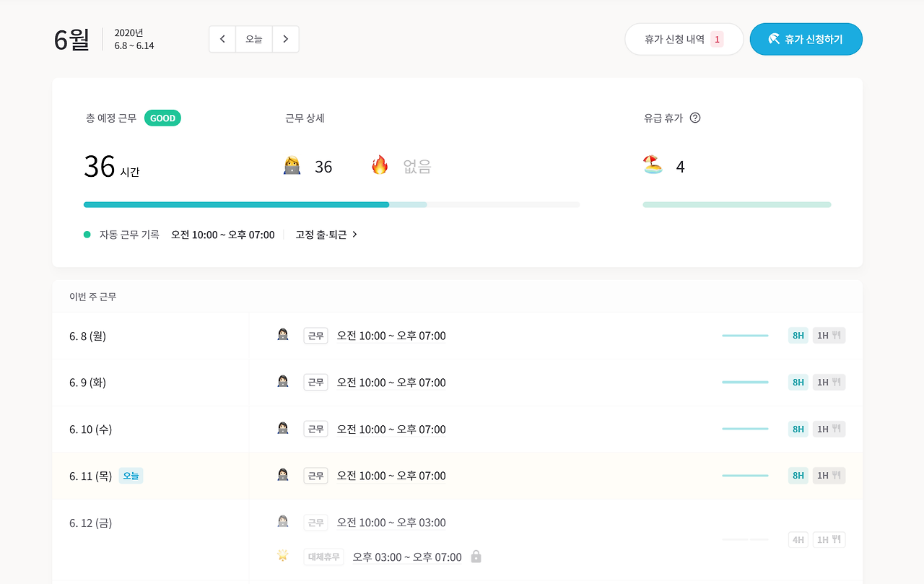The width and height of the screenshot is (924, 584).
Task: Click the 근무 tag on 6. 9 row
Action: click(x=316, y=383)
